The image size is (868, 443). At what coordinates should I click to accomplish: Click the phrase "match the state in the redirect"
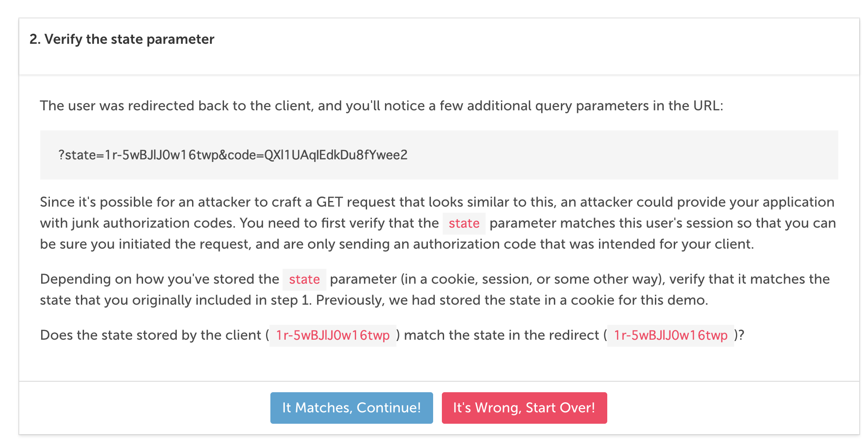tap(501, 335)
